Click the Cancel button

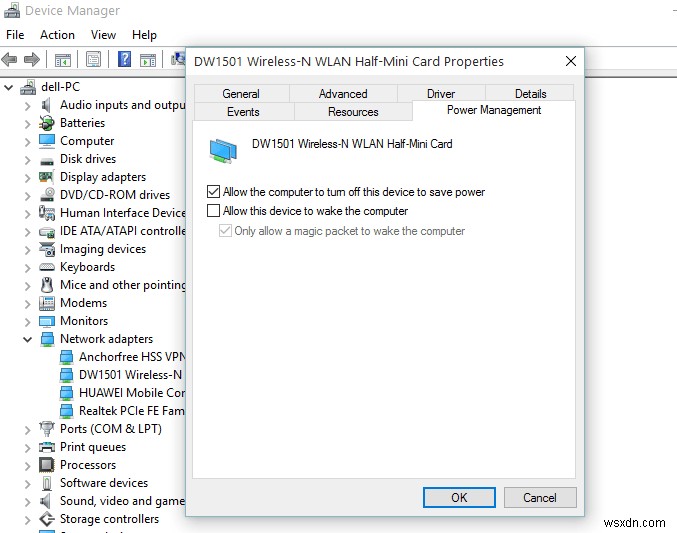tap(540, 498)
